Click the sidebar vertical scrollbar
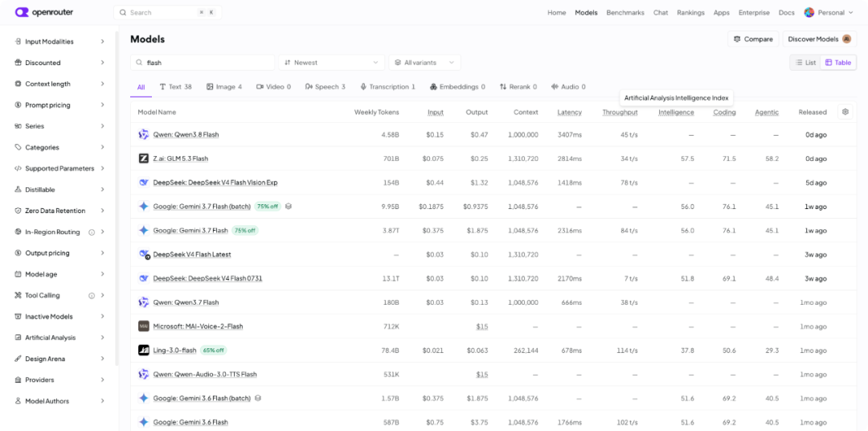The width and height of the screenshot is (868, 431). 117,199
